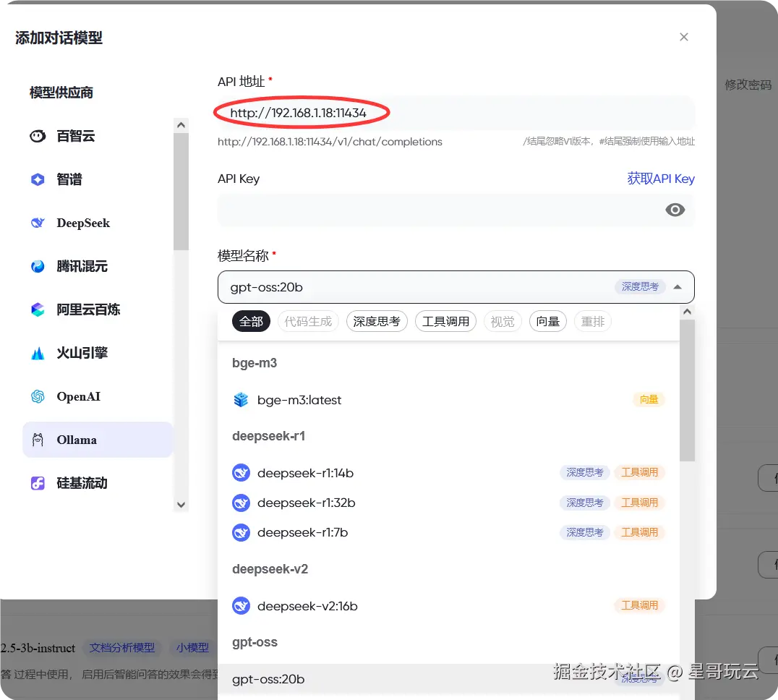The width and height of the screenshot is (778, 700).
Task: Choose 智谱 as model provider
Action: click(98, 179)
